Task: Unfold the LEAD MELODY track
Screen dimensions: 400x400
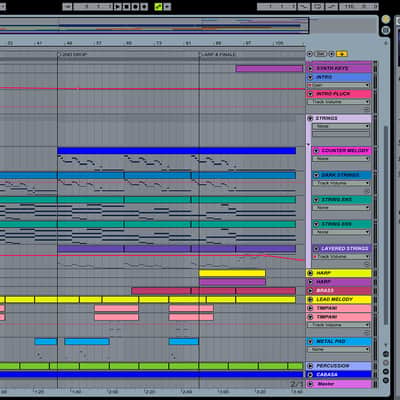Action: [x=310, y=299]
